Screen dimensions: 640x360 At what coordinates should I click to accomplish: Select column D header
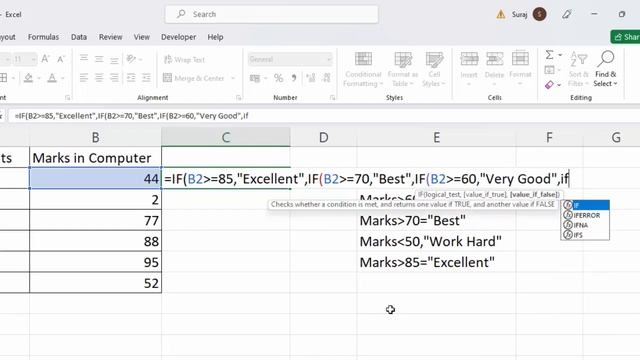point(324,137)
